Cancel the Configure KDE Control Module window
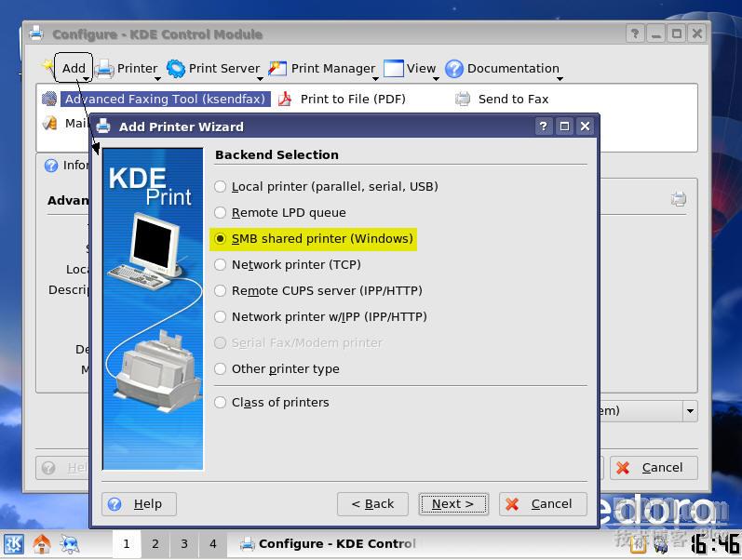Screen dimensions: 742x560 (x=654, y=468)
